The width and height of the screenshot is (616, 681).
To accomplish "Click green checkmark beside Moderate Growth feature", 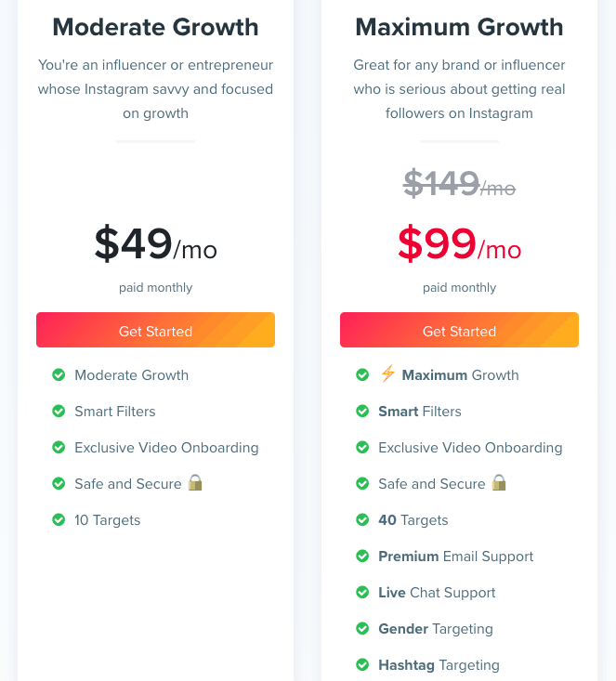I will click(x=59, y=374).
